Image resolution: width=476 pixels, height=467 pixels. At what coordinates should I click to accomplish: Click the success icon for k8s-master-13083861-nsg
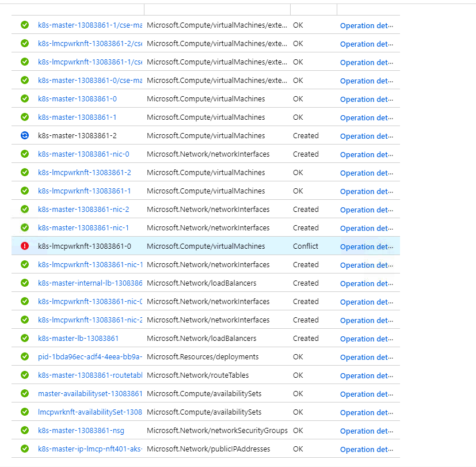(x=24, y=430)
